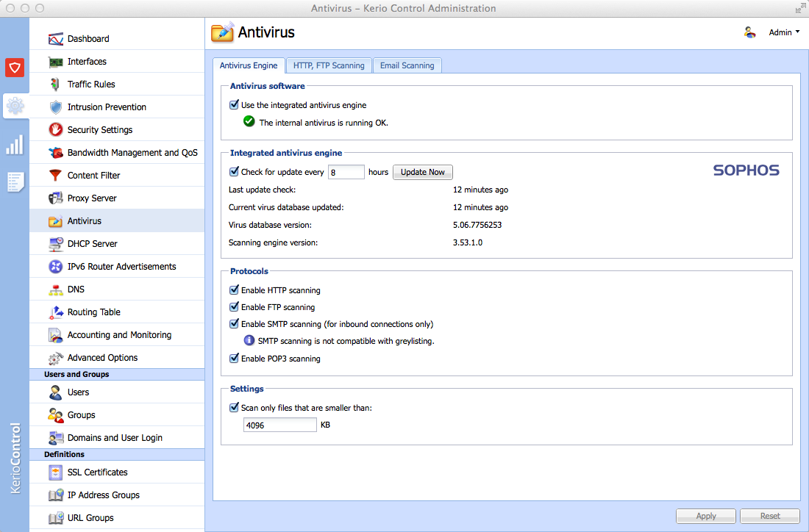Open the Proxy Server icon

(x=56, y=198)
